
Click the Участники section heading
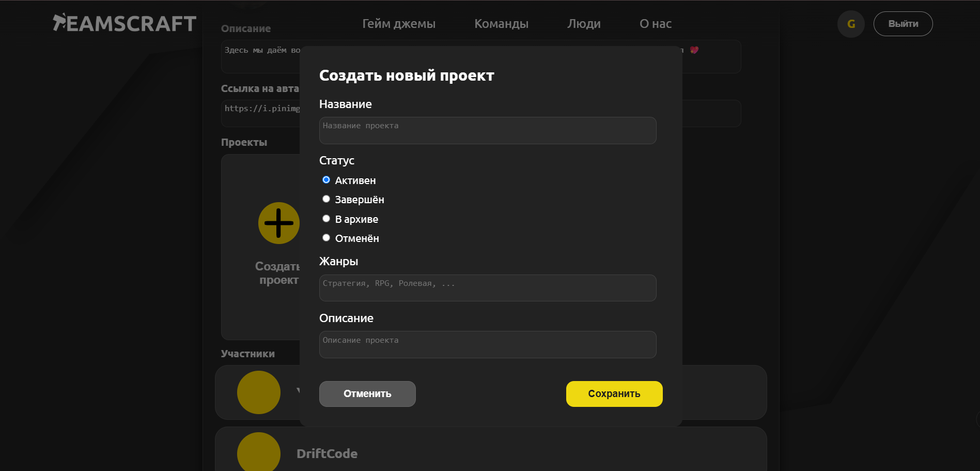[247, 354]
